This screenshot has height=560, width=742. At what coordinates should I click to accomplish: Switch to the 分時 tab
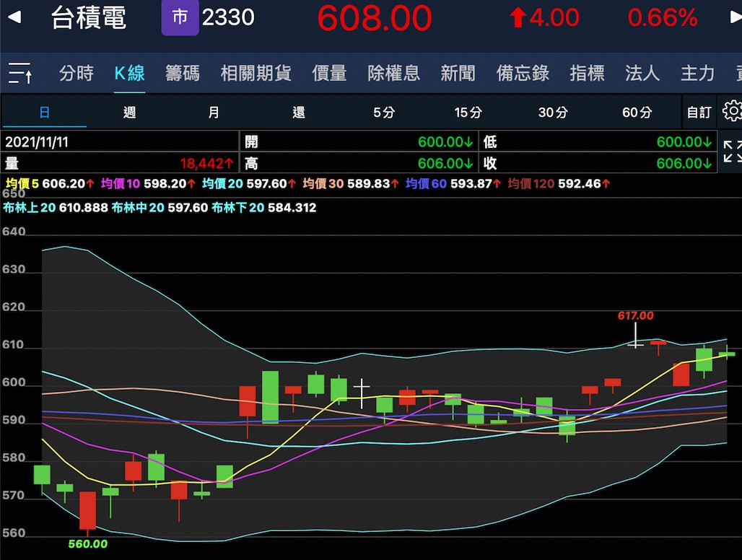click(x=77, y=73)
